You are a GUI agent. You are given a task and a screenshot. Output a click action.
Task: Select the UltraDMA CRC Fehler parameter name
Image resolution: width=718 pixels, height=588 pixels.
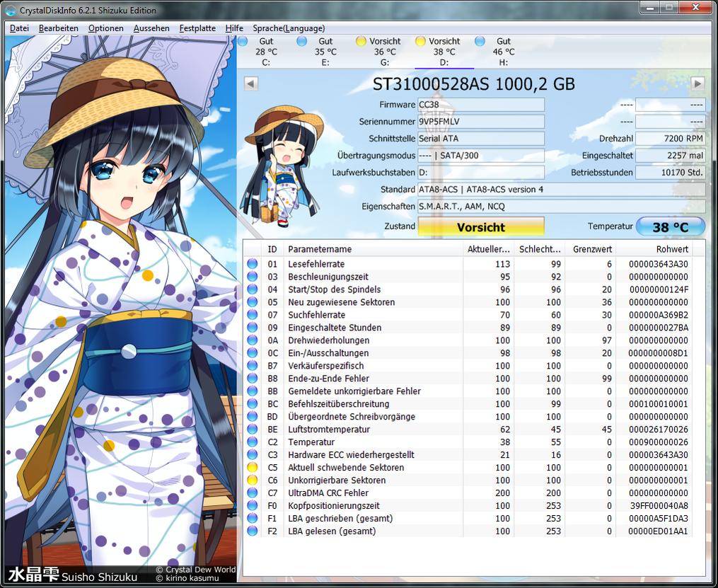pyautogui.click(x=328, y=493)
